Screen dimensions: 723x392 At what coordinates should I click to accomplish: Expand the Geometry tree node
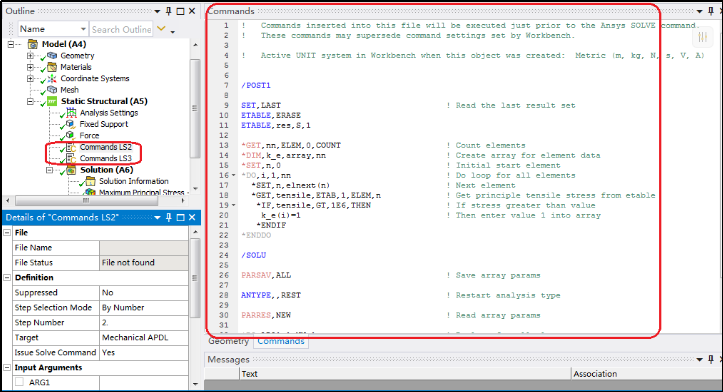pyautogui.click(x=30, y=56)
